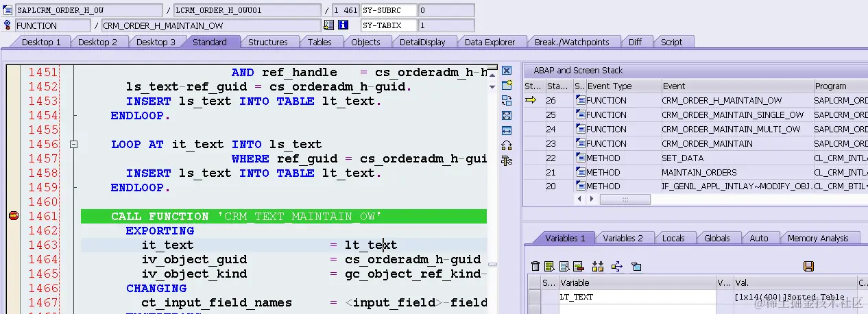Screen dimensions: 868x314
Task: Click the delete (trash) icon in Variables toolbar
Action: pos(535,266)
